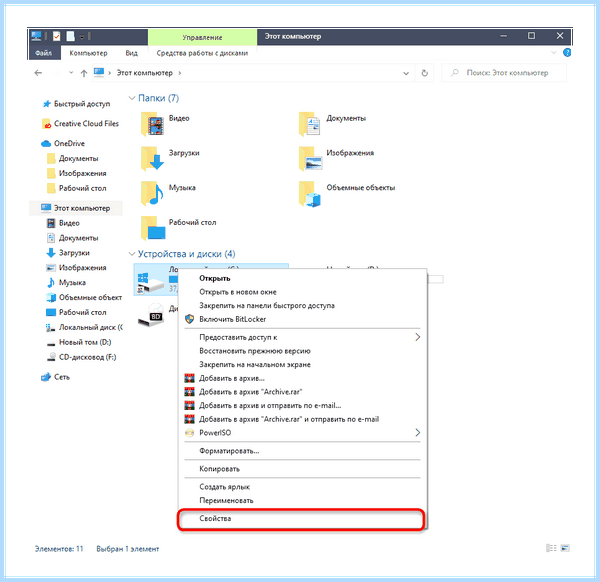The width and height of the screenshot is (600, 582).
Task: Select the Изображения folder icon
Action: (x=310, y=158)
